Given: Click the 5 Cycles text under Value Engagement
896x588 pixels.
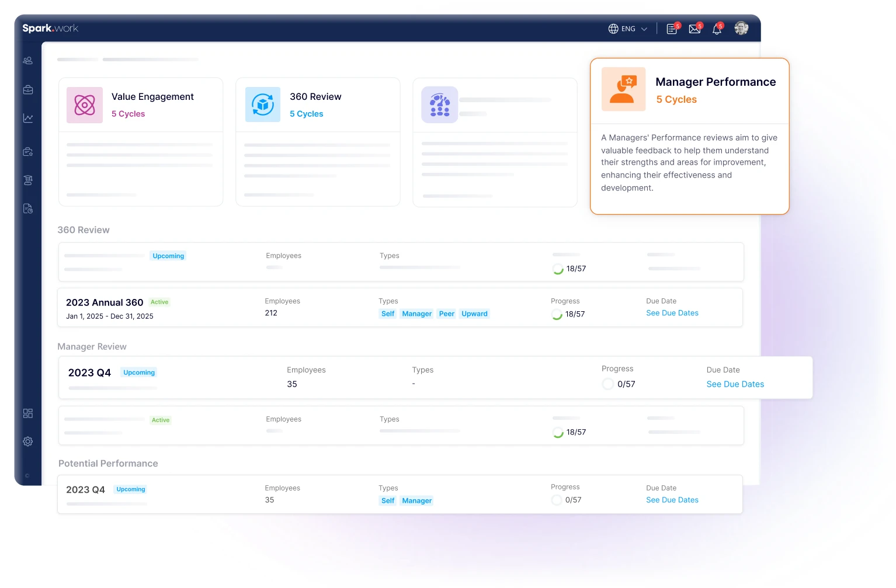Looking at the screenshot, I should (128, 114).
